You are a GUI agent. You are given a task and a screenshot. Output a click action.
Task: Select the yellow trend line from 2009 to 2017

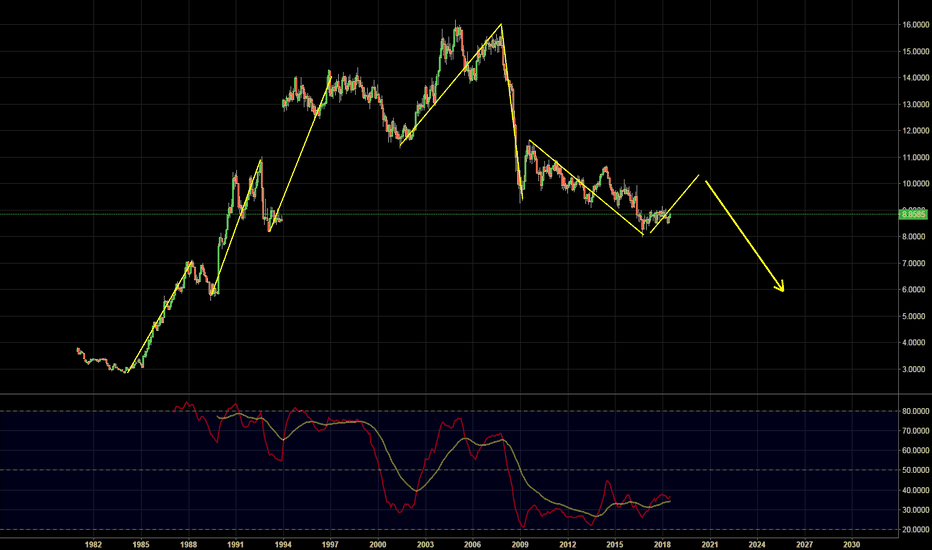pos(586,187)
